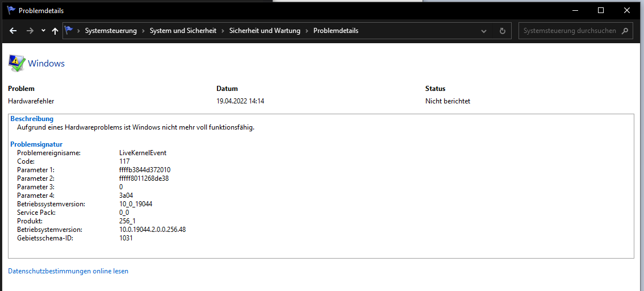Click the Beschreibung heading
The height and width of the screenshot is (291, 644).
point(32,119)
